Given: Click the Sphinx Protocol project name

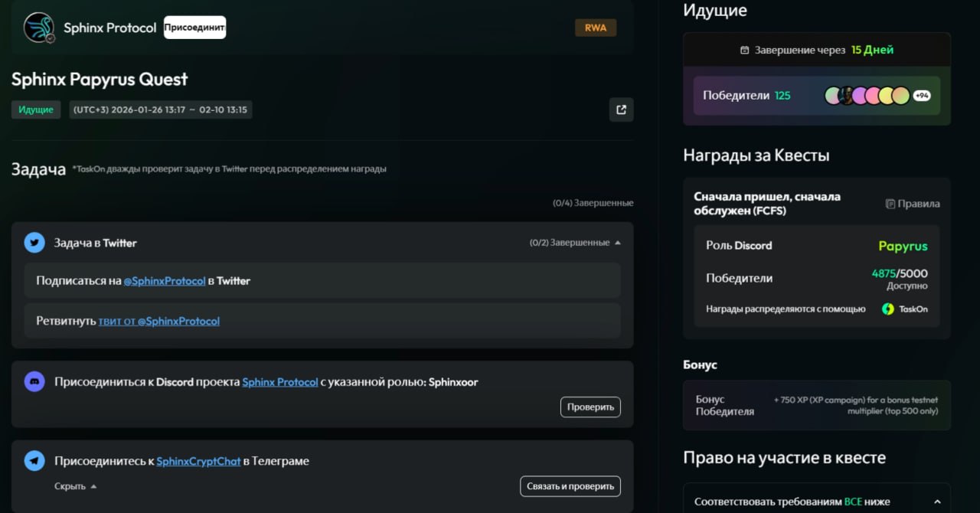Looking at the screenshot, I should click(109, 28).
